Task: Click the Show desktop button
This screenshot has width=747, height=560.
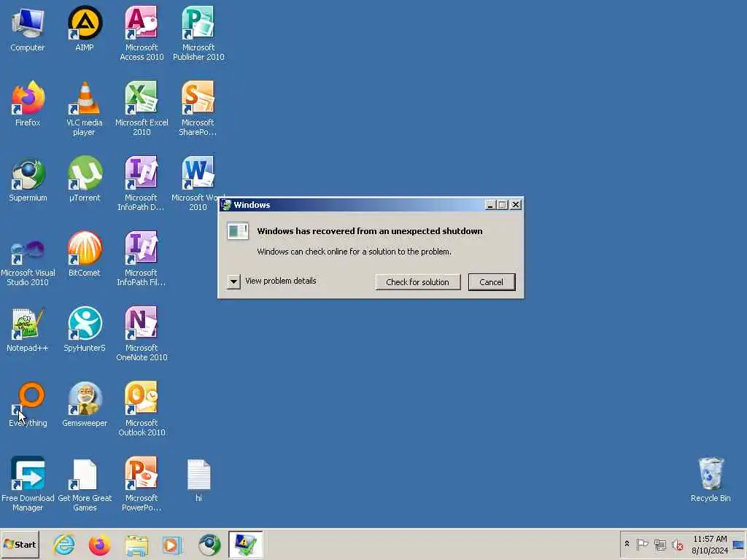Action: click(739, 545)
